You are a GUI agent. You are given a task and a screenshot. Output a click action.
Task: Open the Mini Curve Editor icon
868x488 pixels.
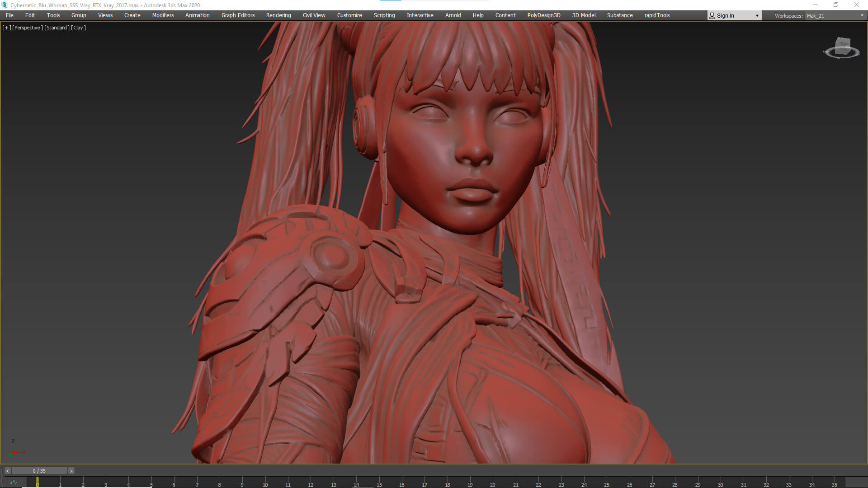(14, 482)
